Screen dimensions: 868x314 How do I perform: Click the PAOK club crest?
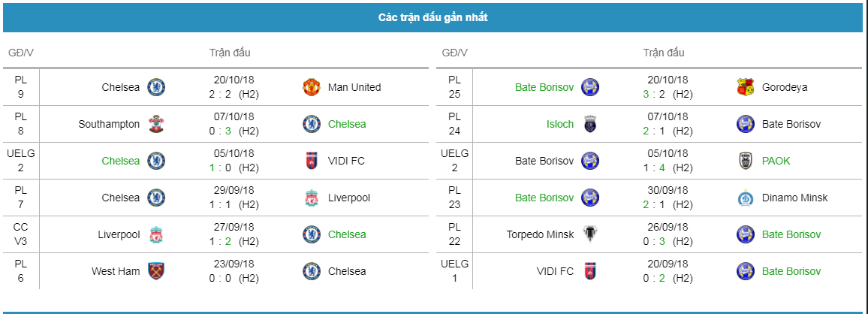pos(746,161)
